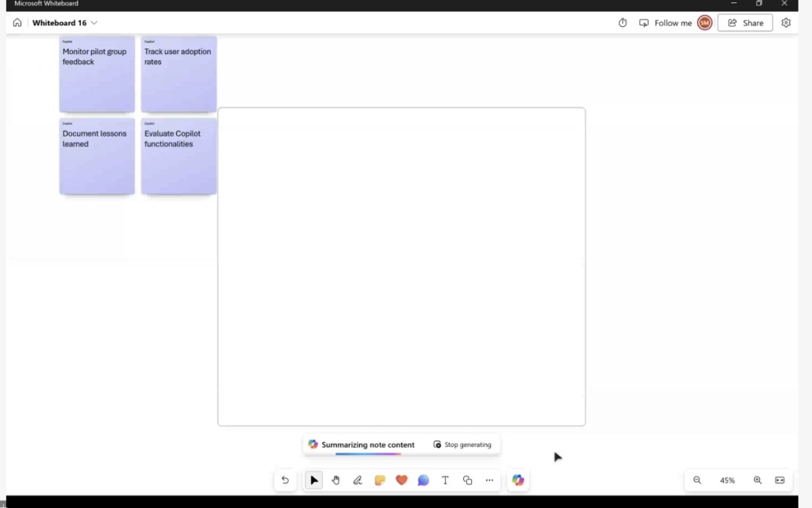This screenshot has height=508, width=812.
Task: Expand the Whiteboard 16 name dropdown
Action: click(94, 23)
